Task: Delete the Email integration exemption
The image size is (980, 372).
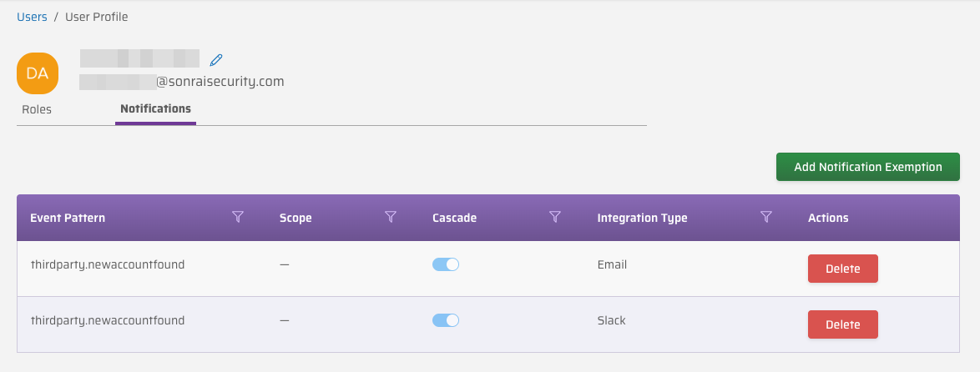Action: (x=842, y=269)
